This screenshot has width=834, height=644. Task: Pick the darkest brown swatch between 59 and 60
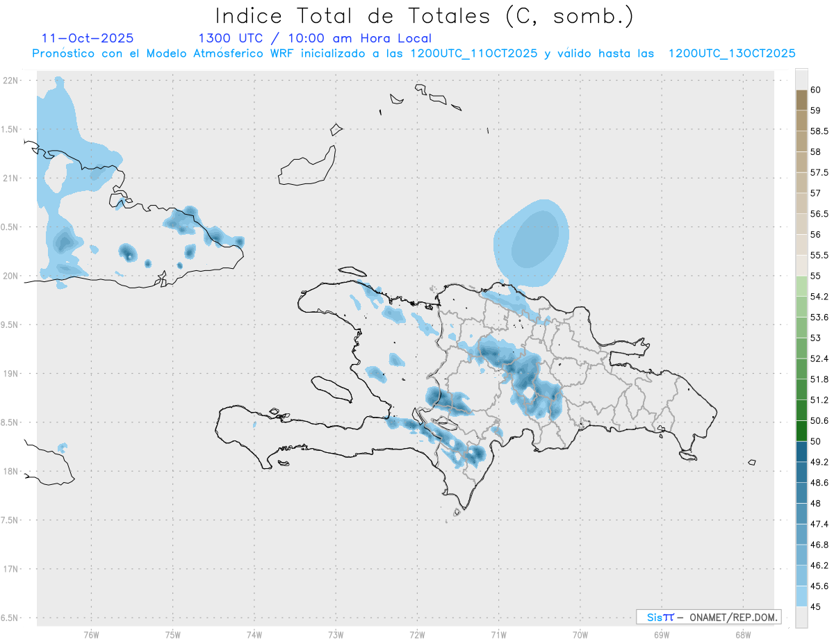point(801,100)
